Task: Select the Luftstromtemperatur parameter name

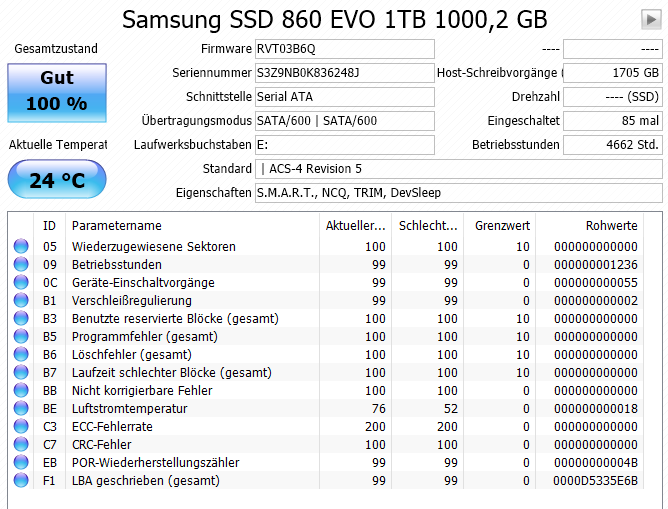Action: pos(130,408)
